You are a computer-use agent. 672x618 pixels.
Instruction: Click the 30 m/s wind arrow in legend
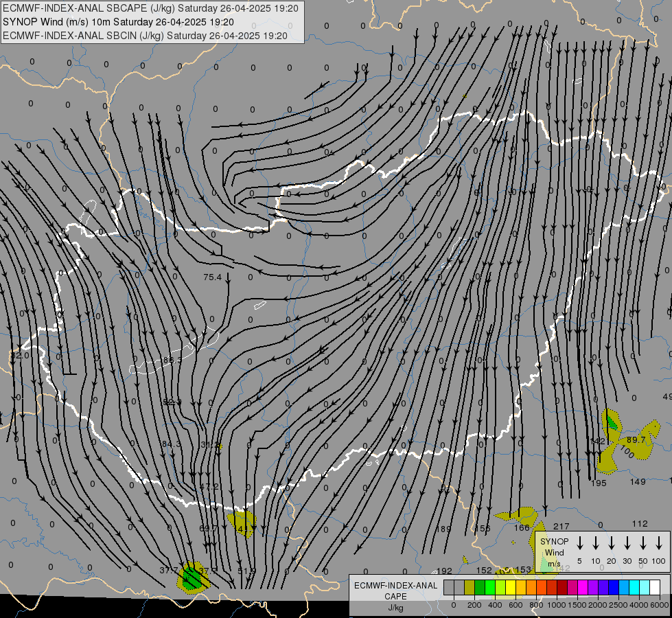point(627,543)
